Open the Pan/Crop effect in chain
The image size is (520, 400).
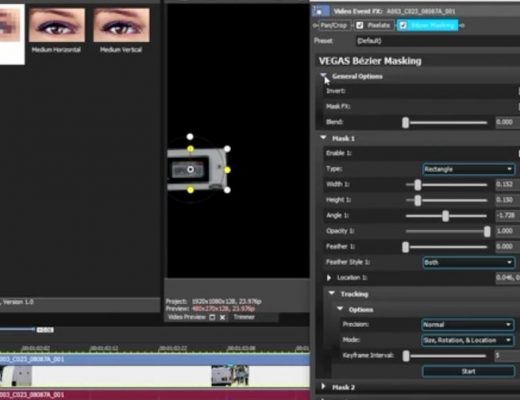tap(334, 25)
